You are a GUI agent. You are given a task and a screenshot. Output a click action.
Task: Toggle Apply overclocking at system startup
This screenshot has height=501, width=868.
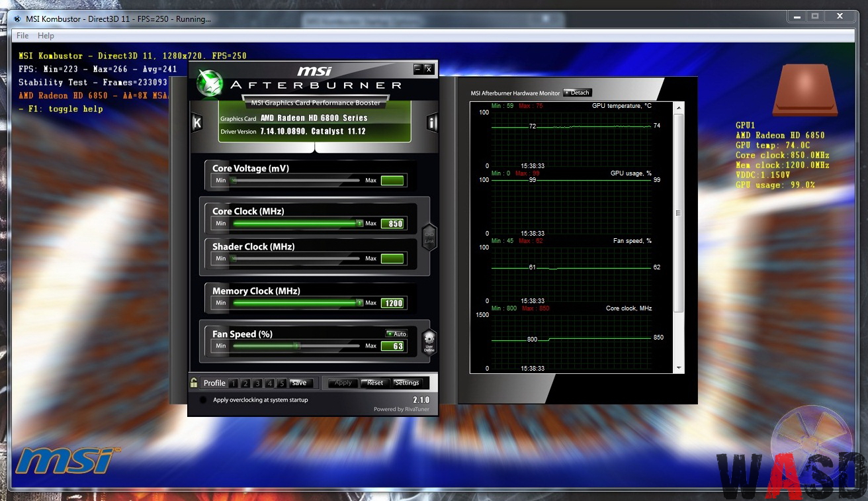(x=203, y=400)
